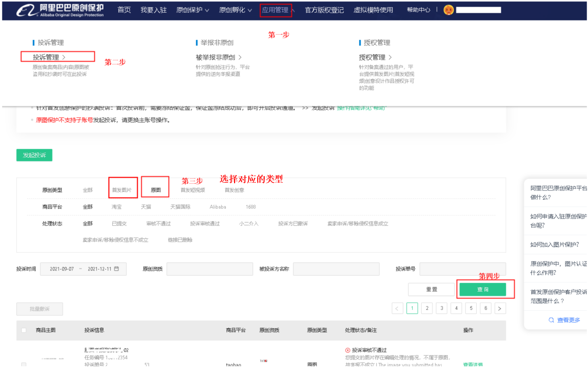588x389 pixels.
Task: Go to previous page arrow
Action: 397,308
